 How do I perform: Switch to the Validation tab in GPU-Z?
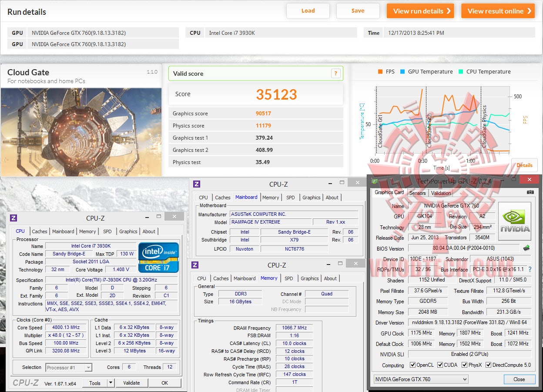(441, 193)
